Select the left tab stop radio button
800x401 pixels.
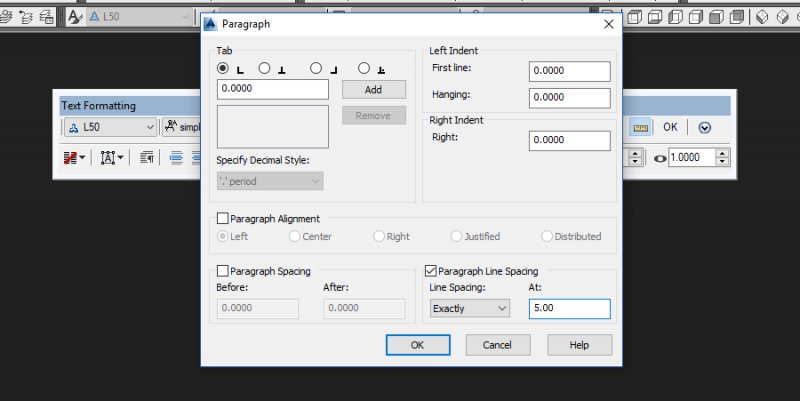point(223,68)
